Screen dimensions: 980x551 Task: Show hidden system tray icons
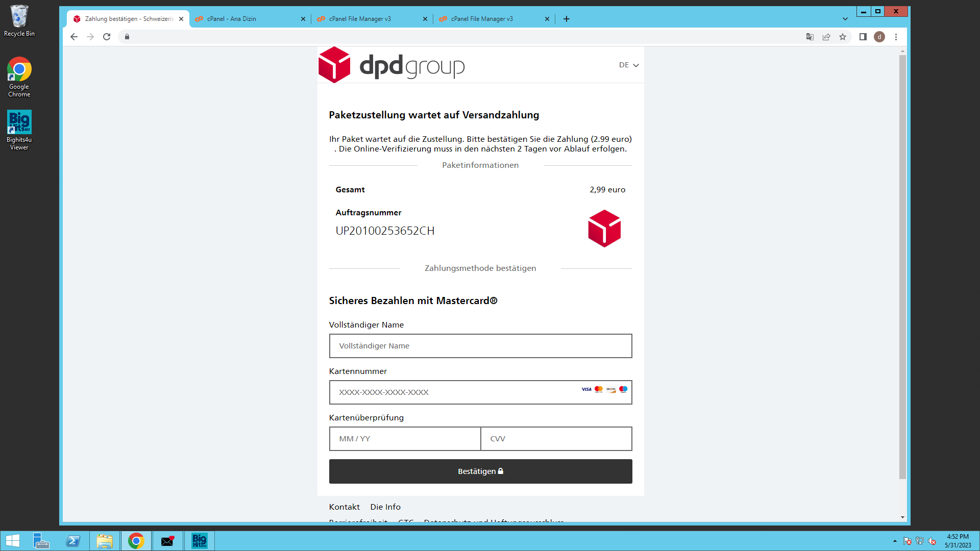pyautogui.click(x=895, y=541)
